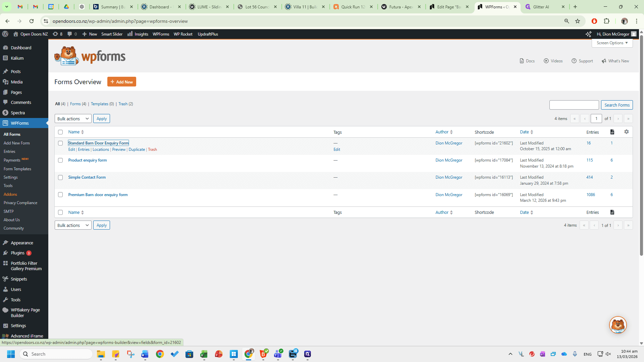This screenshot has height=362, width=644.
Task: Open WP Rocket in the admin bar
Action: pyautogui.click(x=183, y=34)
